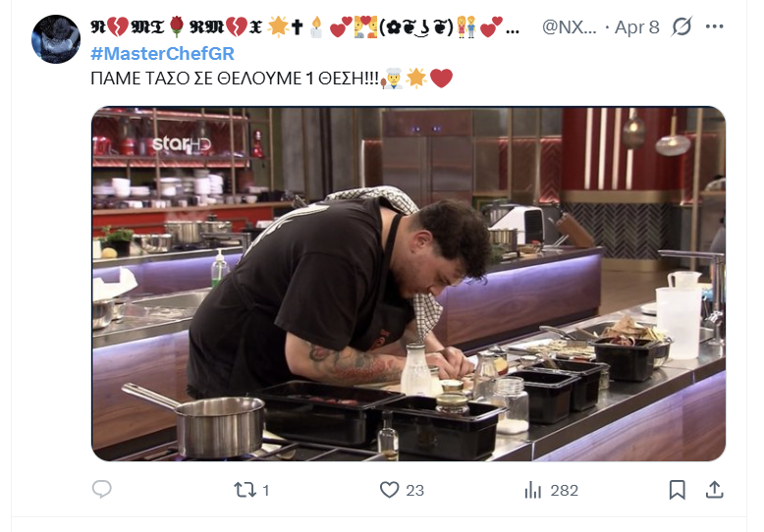The width and height of the screenshot is (764, 532).
Task: Click the red heart emoji ending the tweet text
Action: (441, 79)
